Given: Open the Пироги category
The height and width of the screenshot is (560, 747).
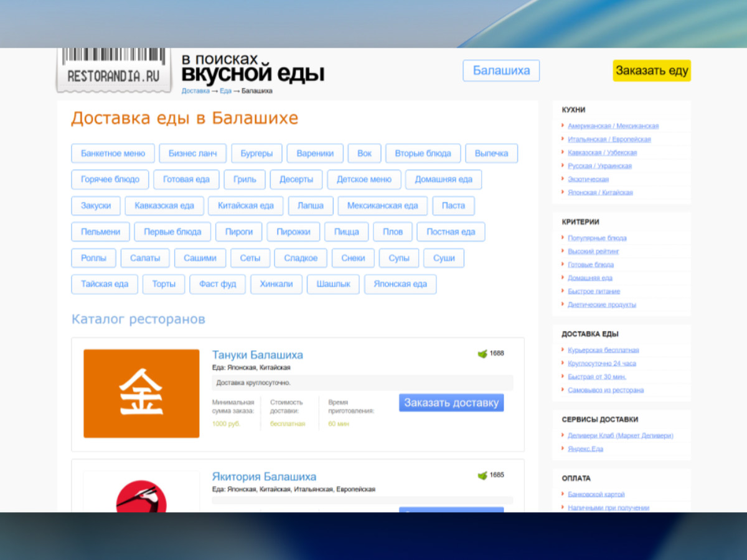Looking at the screenshot, I should tap(239, 231).
